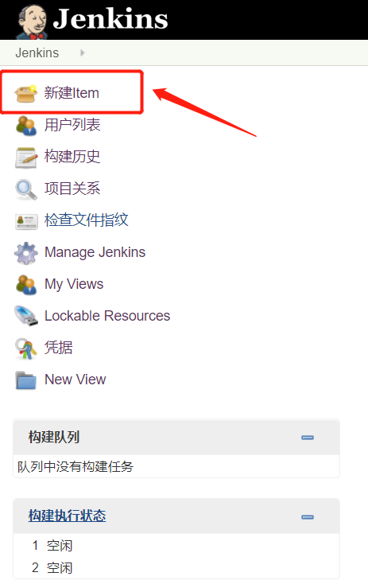Collapse the 构建队列 panel
Image resolution: width=368 pixels, height=588 pixels.
tap(308, 438)
